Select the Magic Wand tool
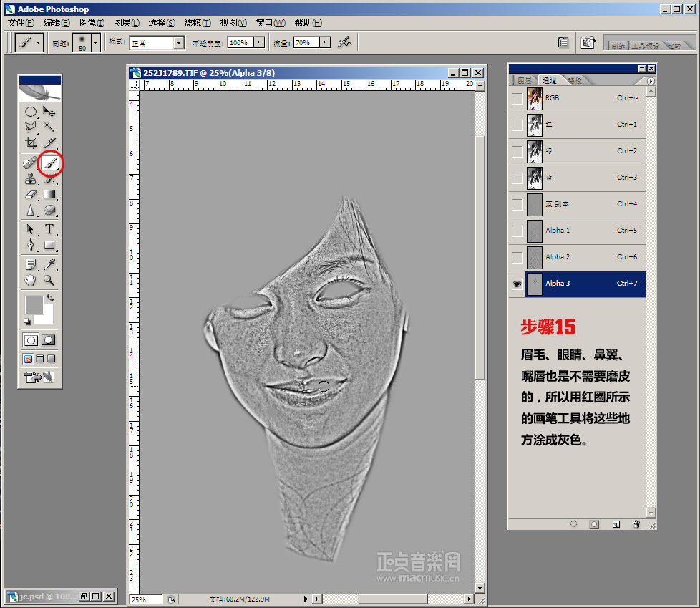 tap(49, 127)
